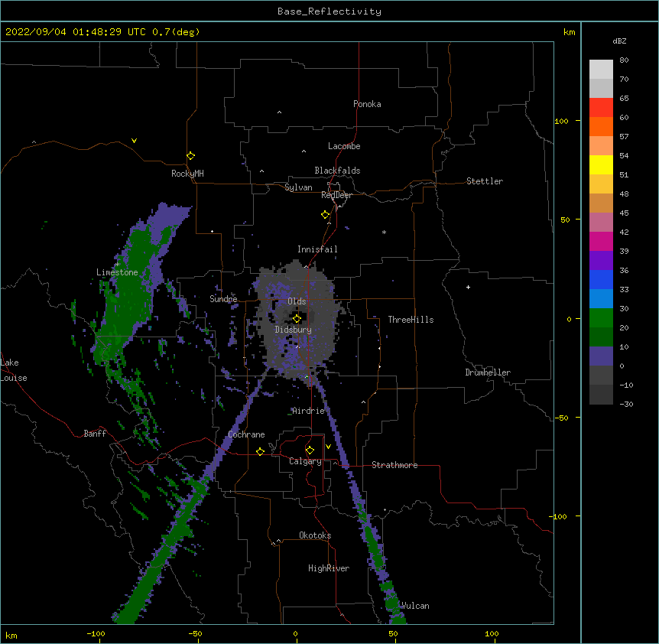
Task: Click the blue swatch at 36 dBZ
Action: pyautogui.click(x=601, y=279)
